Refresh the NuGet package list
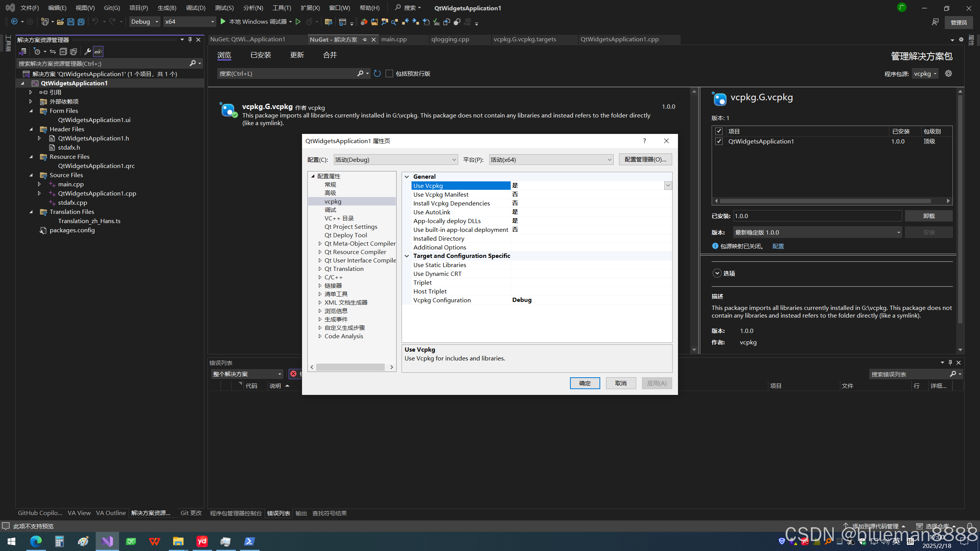 (x=377, y=73)
